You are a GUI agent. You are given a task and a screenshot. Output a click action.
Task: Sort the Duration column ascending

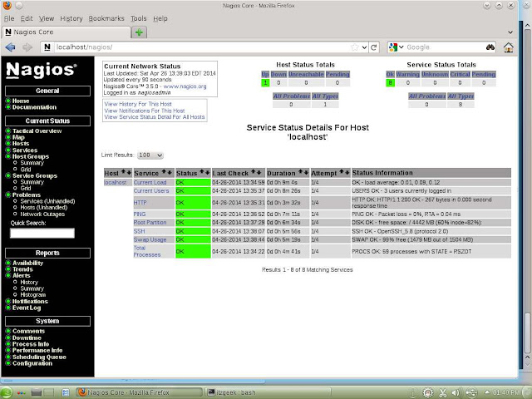click(x=301, y=172)
